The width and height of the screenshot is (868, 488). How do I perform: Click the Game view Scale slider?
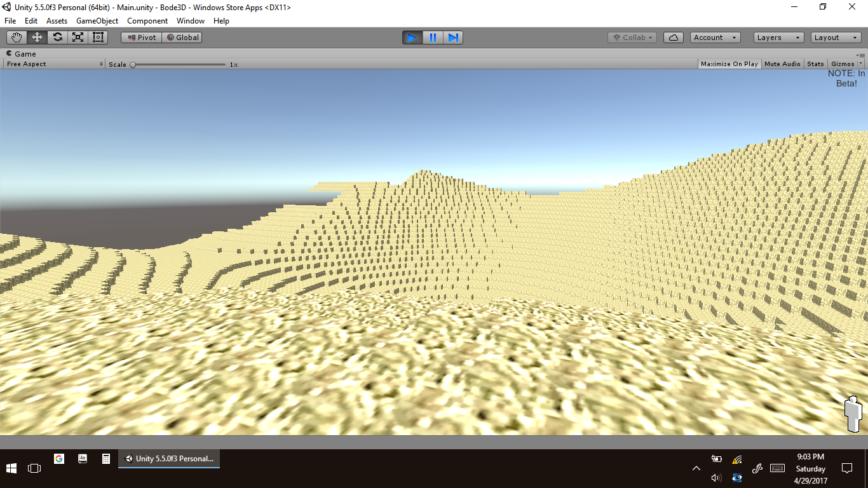[178, 64]
